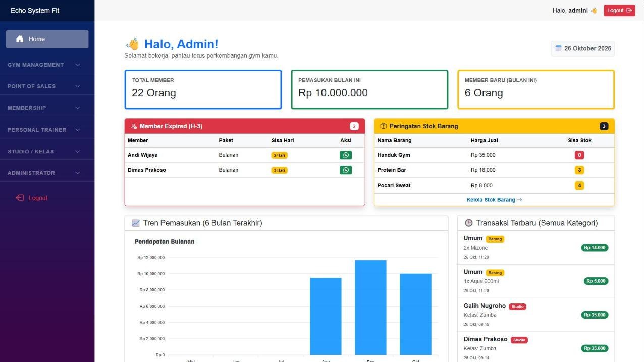The height and width of the screenshot is (362, 644).
Task: Click the Rp 35.000 price for Handuk Gym
Action: coord(483,155)
